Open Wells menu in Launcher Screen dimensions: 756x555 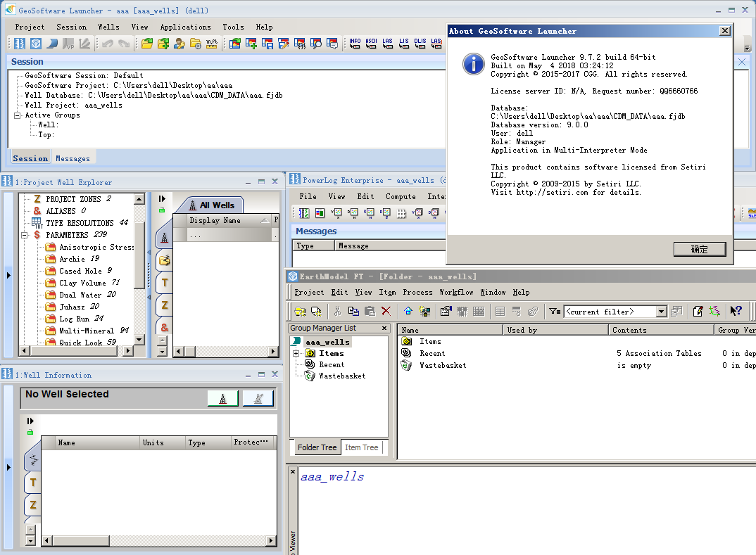109,27
